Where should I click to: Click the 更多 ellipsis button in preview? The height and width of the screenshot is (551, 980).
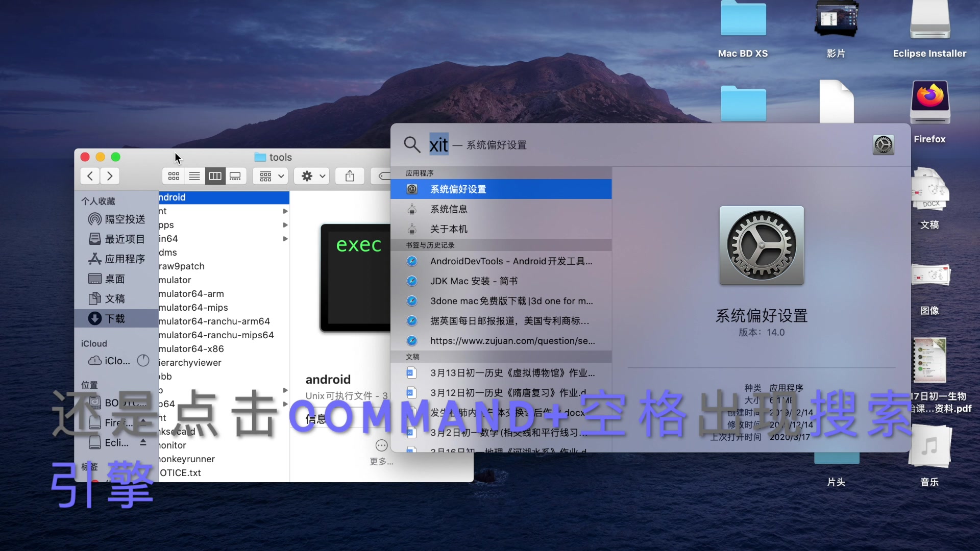tap(381, 445)
